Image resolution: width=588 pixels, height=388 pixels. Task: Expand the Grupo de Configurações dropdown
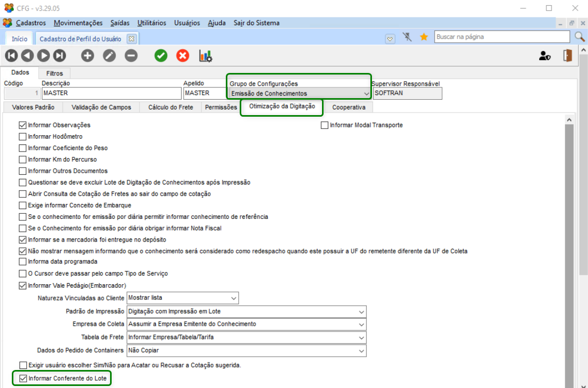tap(366, 94)
